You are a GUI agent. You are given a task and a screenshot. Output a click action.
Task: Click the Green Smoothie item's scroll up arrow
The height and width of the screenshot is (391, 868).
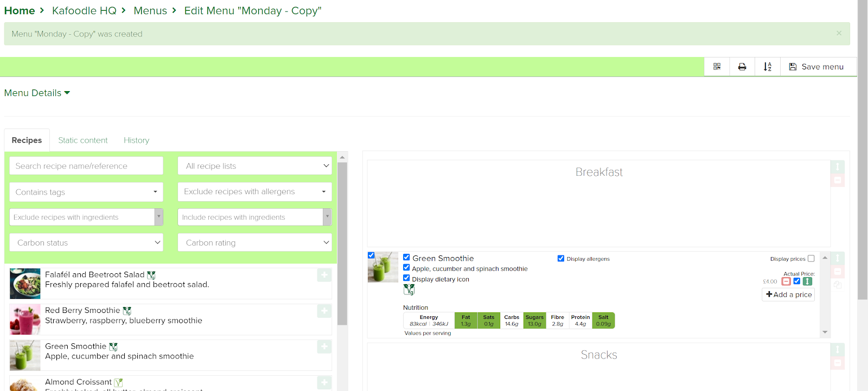pyautogui.click(x=825, y=258)
